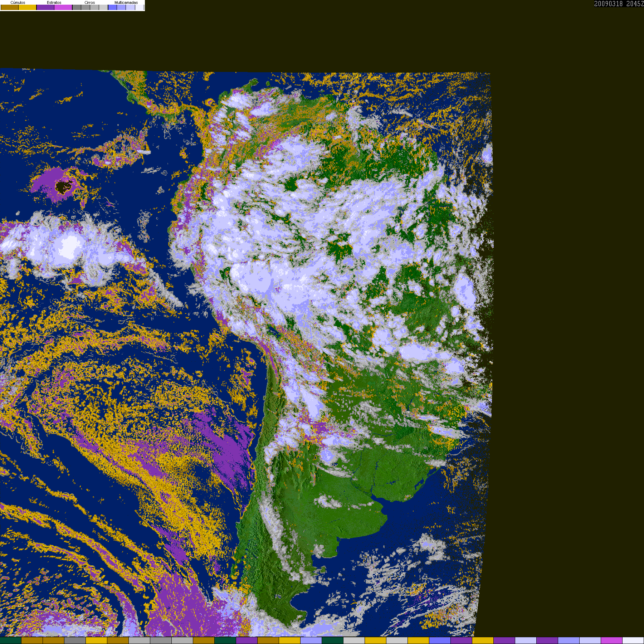
Task: Click the bright white core of the Pacific storm
Action: 70,246
